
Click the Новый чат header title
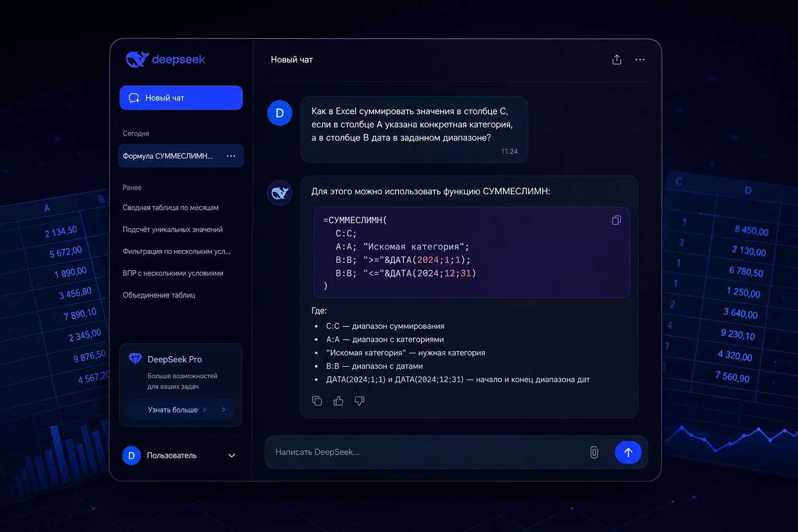click(x=291, y=60)
